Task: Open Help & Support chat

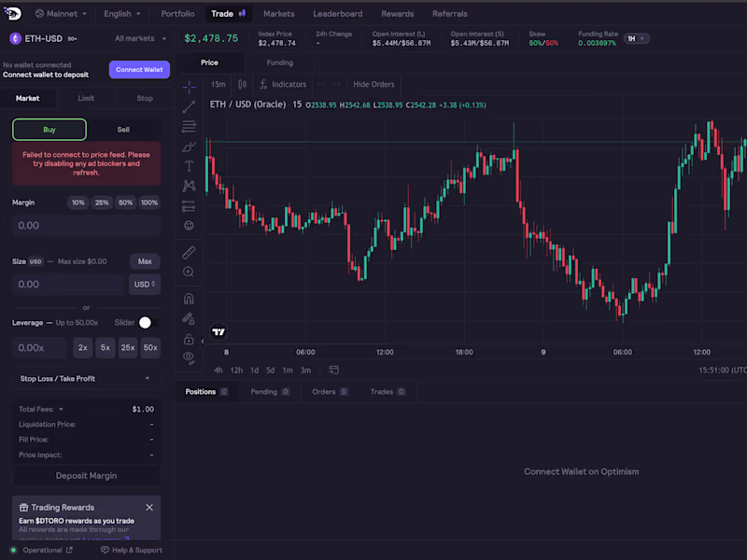Action: tap(132, 550)
